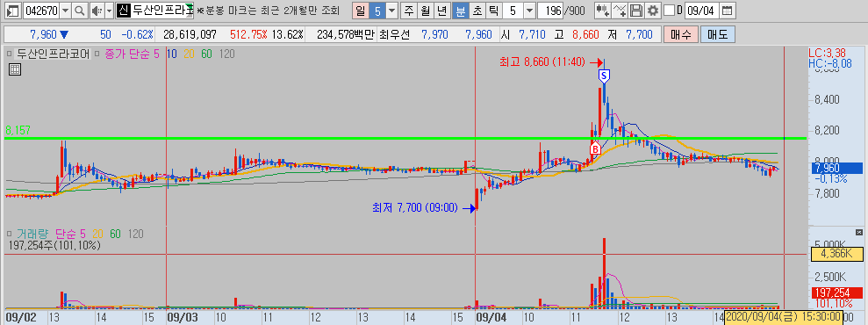Screen dimensions: 868x325
Task: Click current price 7,960 in the quote bar
Action: pyautogui.click(x=44, y=34)
